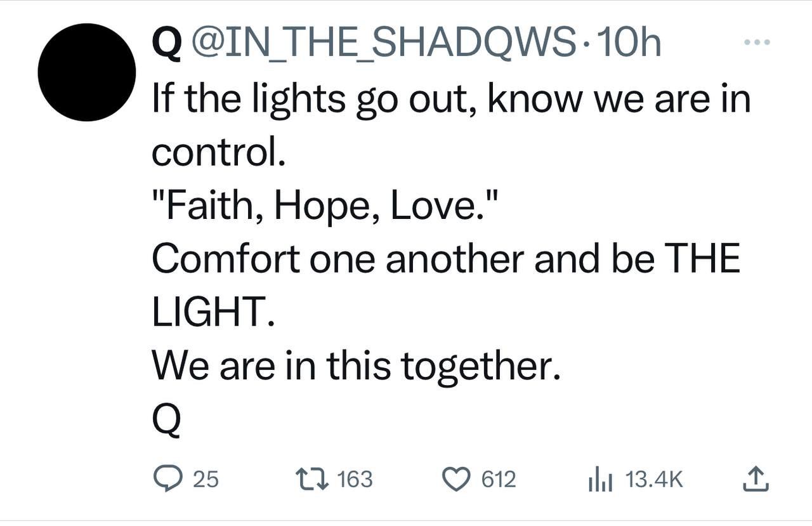Image resolution: width=812 pixels, height=526 pixels.
Task: Click the "We are in this together." line
Action: point(357,365)
